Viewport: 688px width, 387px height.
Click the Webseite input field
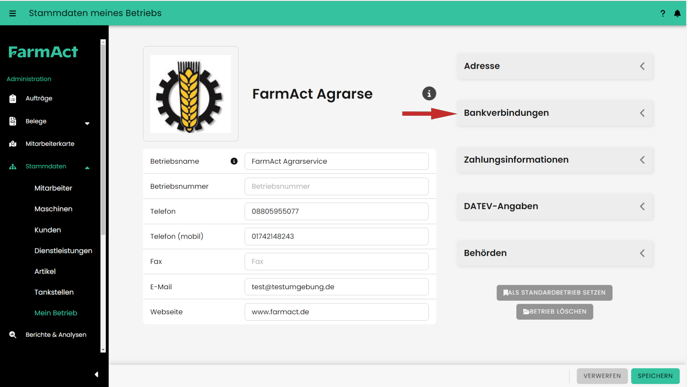[x=336, y=312]
